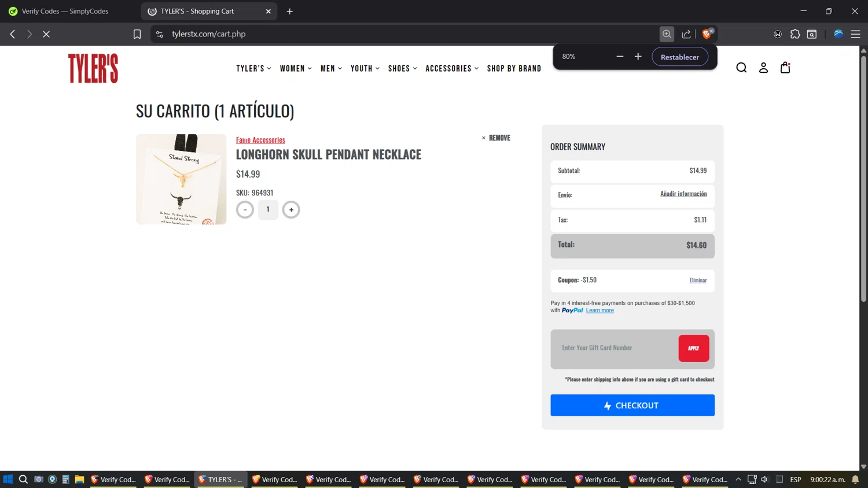Open the site search magnifier icon
The image size is (868, 488).
coord(741,68)
